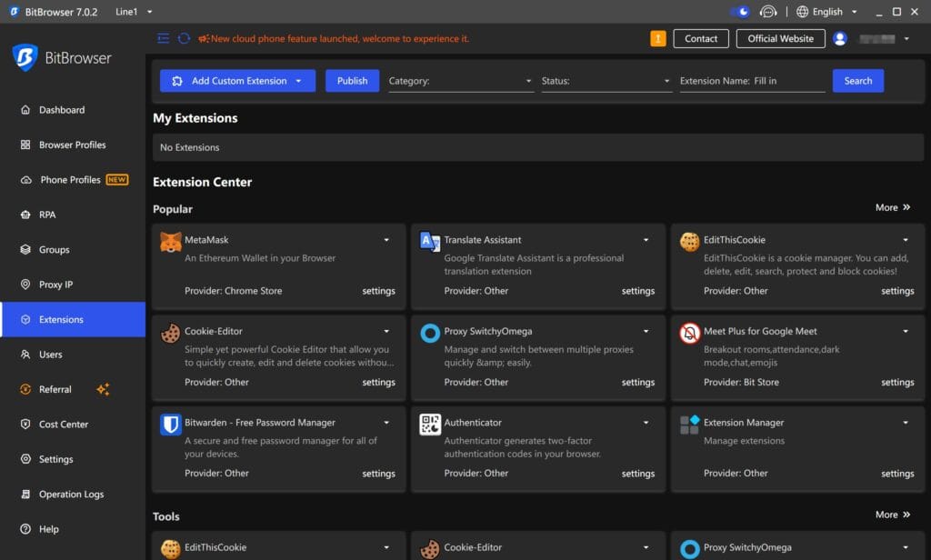Click the Cookie-Editor icon under Tools
Screen dimensions: 931x560
pyautogui.click(x=430, y=549)
